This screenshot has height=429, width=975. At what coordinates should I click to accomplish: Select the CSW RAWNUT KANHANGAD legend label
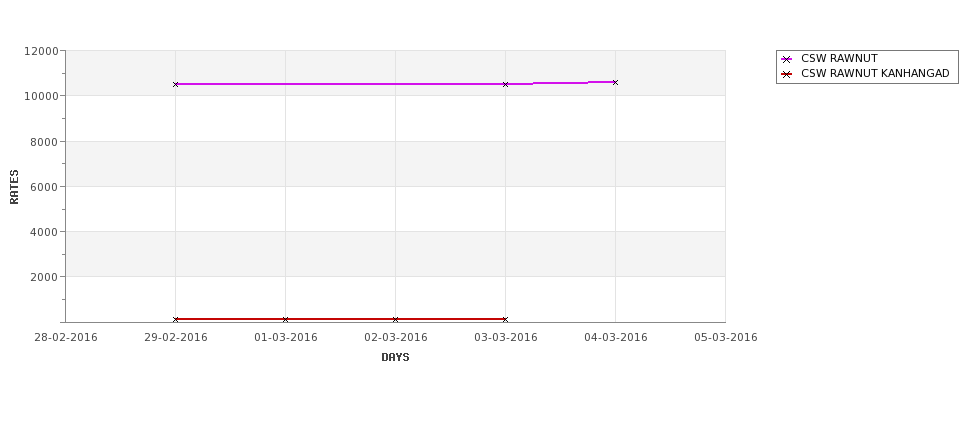pyautogui.click(x=875, y=73)
